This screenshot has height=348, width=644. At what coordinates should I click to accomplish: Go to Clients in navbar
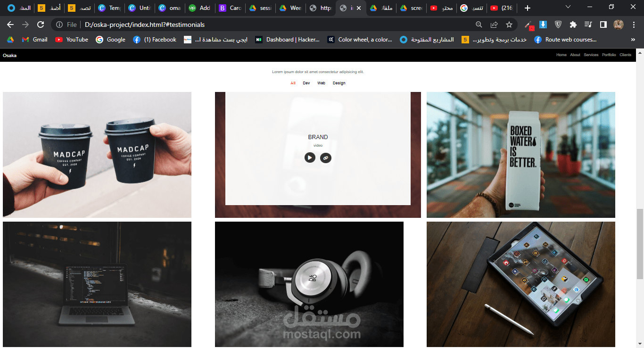coord(625,55)
